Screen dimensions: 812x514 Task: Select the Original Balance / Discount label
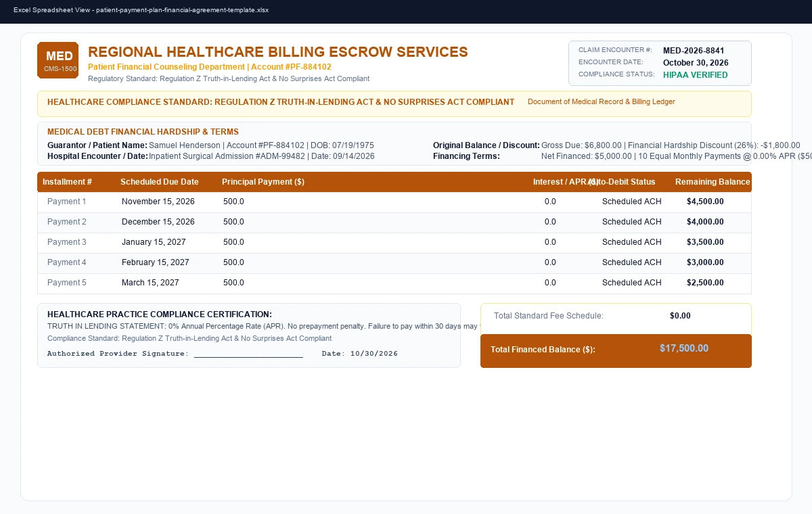[487, 145]
